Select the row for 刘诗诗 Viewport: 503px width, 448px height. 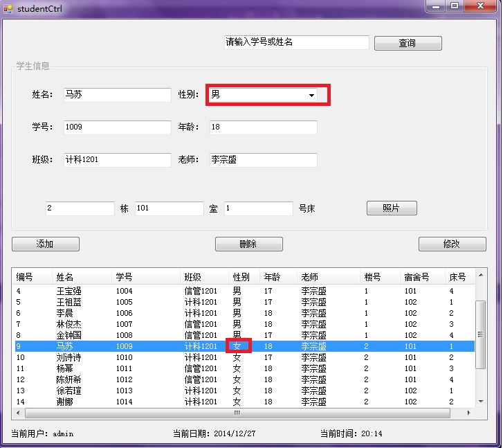245,357
